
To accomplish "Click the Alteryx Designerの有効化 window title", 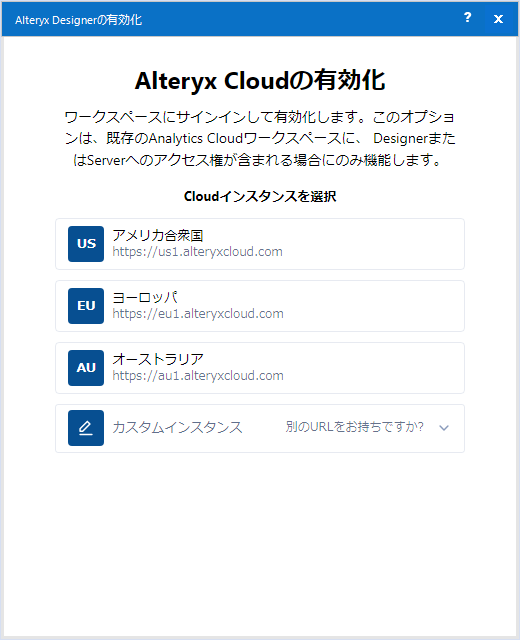I will [x=78, y=20].
